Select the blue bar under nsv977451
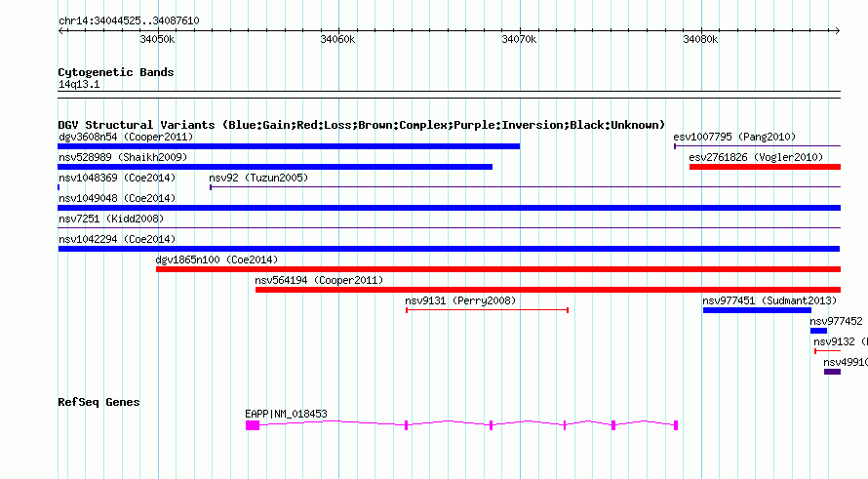The width and height of the screenshot is (868, 479). (x=757, y=310)
